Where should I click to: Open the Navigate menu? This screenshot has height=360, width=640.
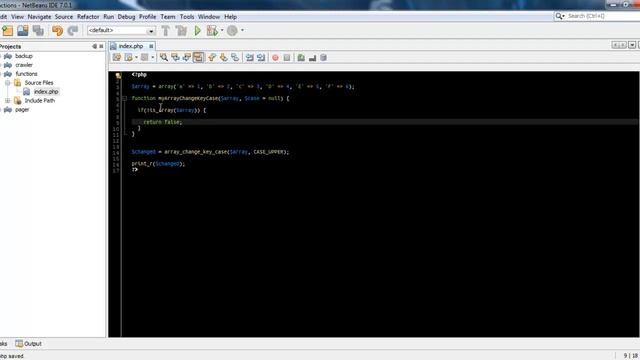[x=39, y=17]
